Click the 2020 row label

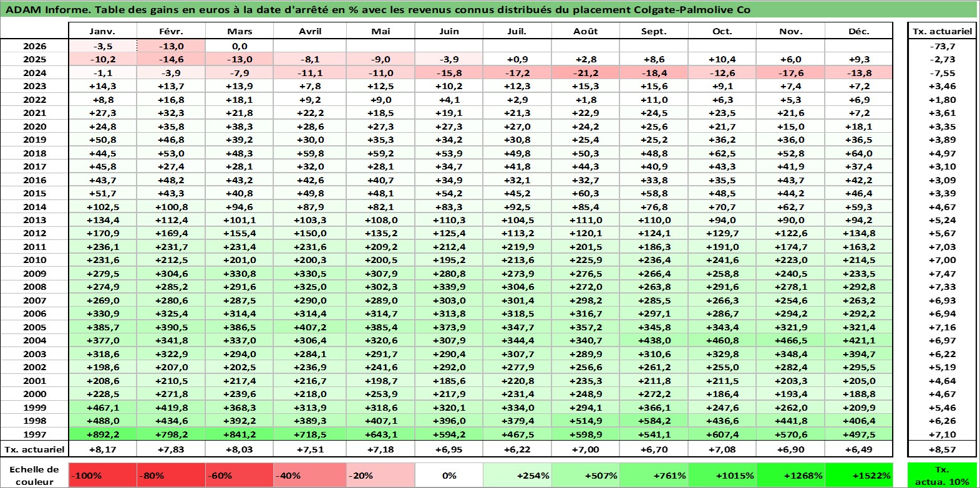point(34,127)
